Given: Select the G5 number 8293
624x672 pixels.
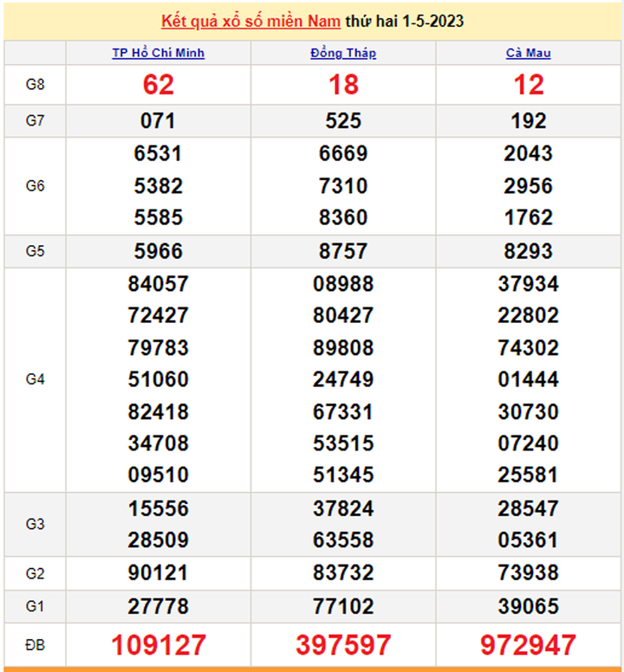Looking at the screenshot, I should [x=528, y=251].
